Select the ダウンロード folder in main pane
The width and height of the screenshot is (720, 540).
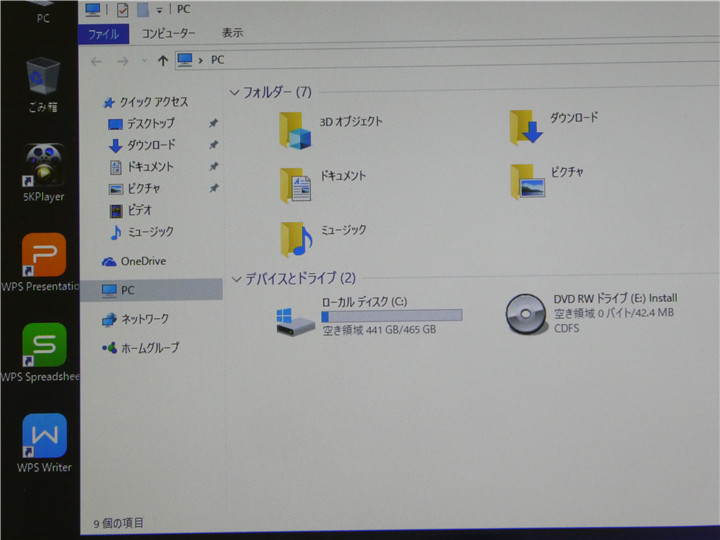[526, 127]
